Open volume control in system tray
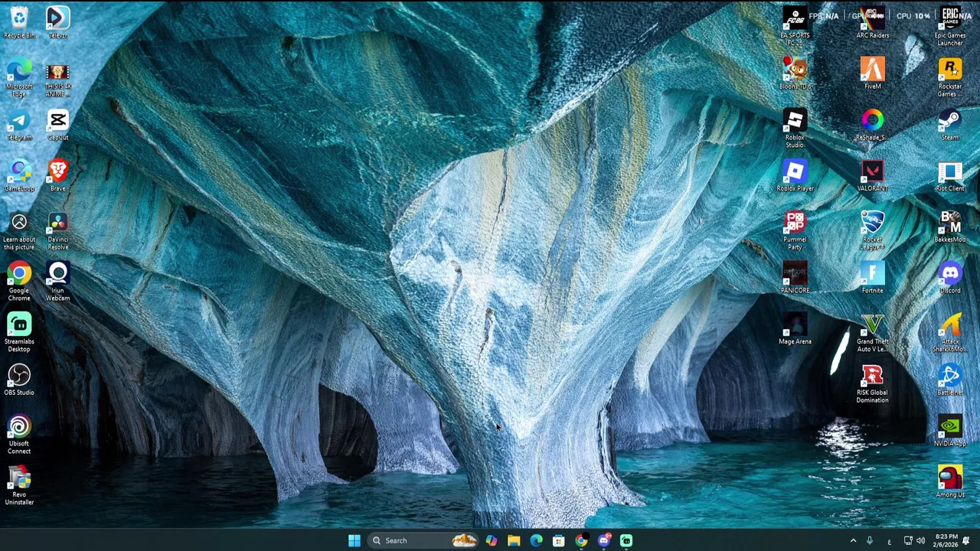 click(x=920, y=540)
